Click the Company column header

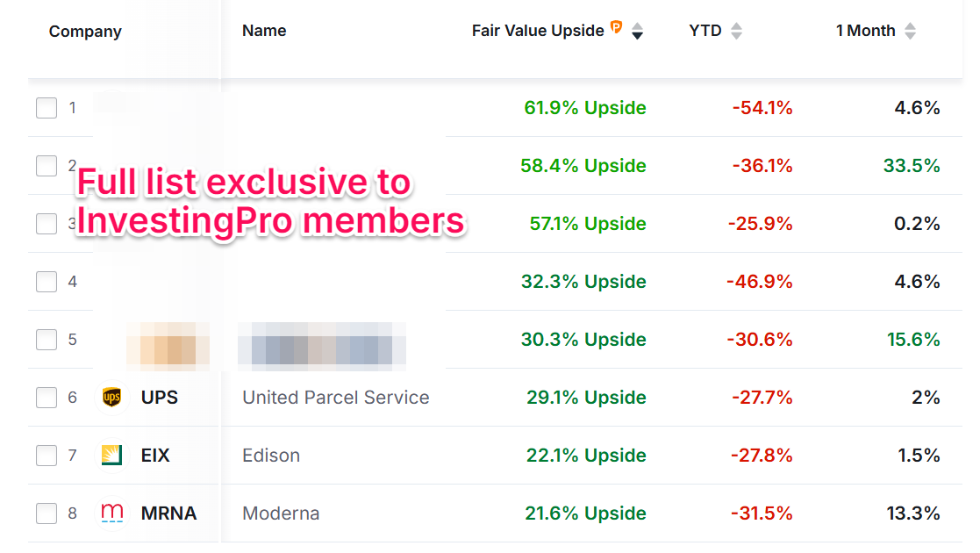(x=85, y=32)
